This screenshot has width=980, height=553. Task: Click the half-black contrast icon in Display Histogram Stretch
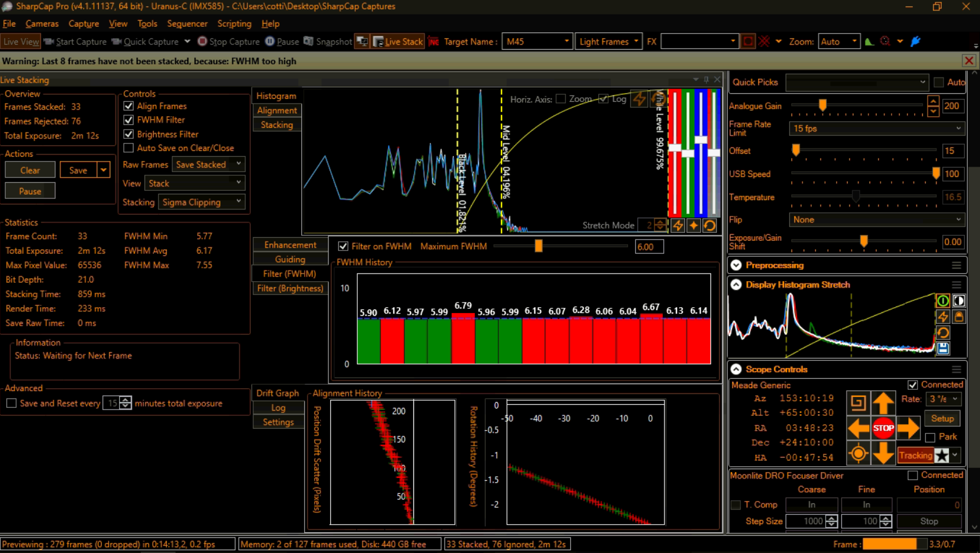point(959,301)
